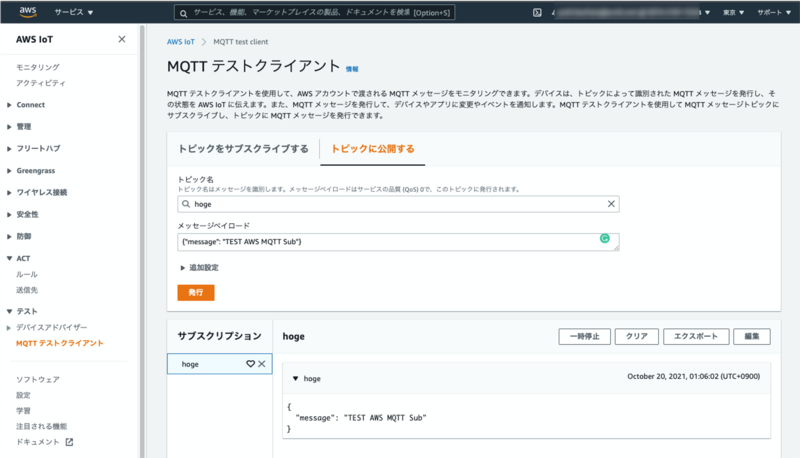Screen dimensions: 800x458
Task: Open アクティビティ in the sidebar
Action: click(x=41, y=83)
